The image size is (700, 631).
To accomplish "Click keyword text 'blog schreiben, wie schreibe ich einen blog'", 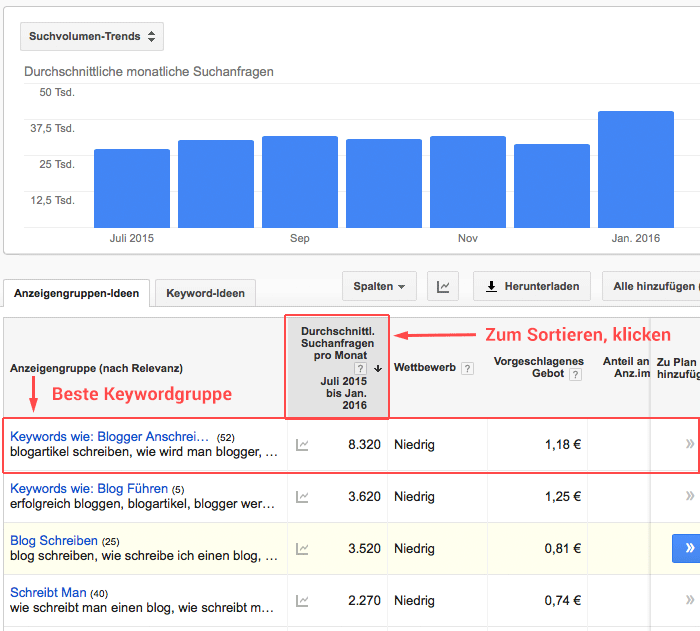I will (x=135, y=556).
